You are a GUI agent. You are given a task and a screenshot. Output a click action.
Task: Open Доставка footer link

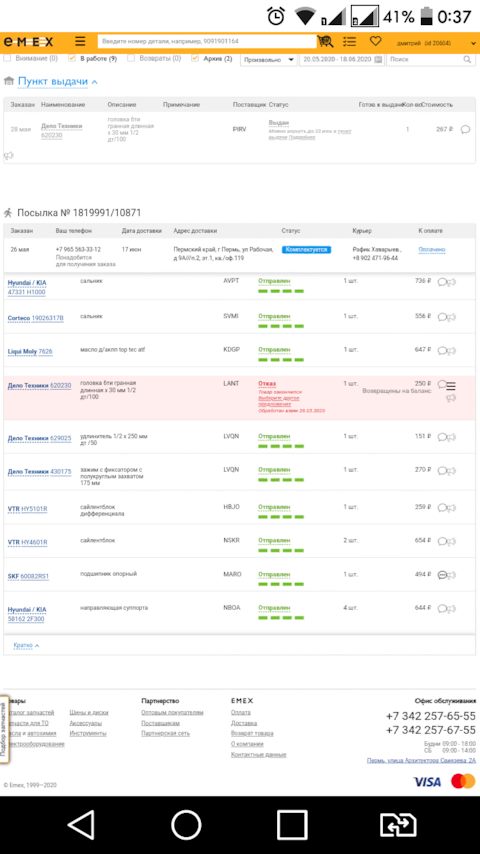(244, 723)
